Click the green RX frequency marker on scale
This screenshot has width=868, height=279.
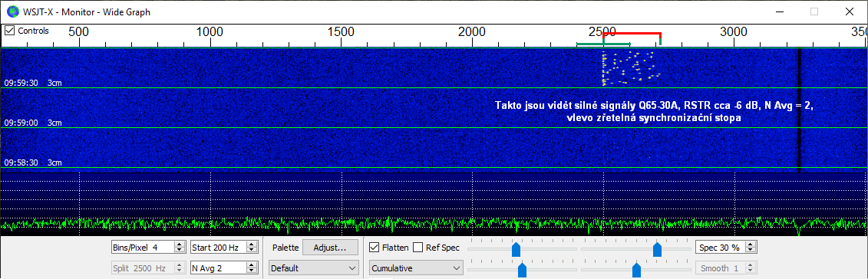click(602, 43)
